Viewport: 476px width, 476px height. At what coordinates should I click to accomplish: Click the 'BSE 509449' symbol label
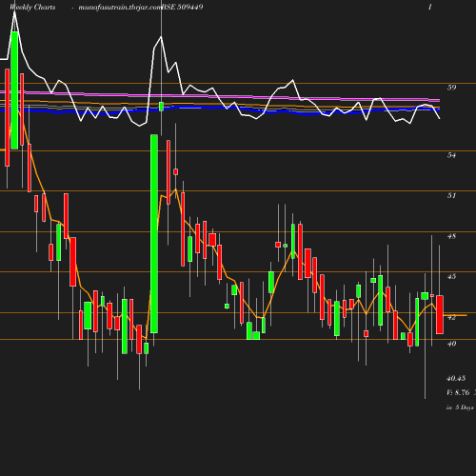click(183, 7)
